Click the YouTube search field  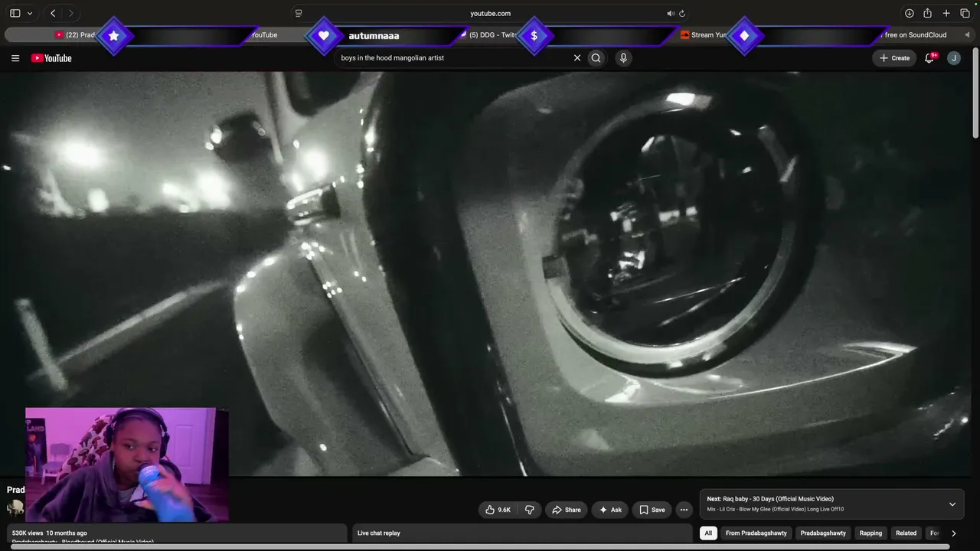pos(456,58)
